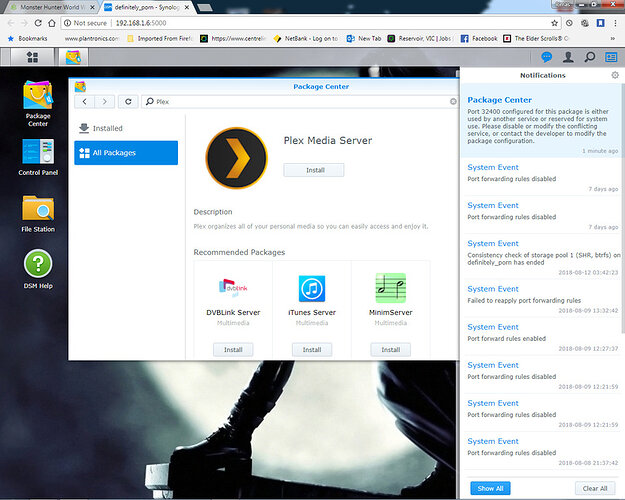Open the DSM search magnifier icon

(590, 57)
